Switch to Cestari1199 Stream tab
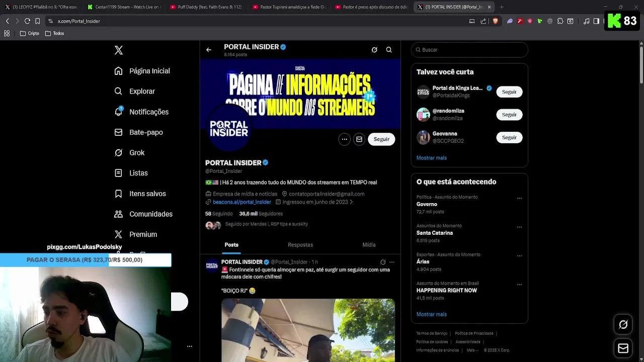This screenshot has height=362, width=644. point(123,7)
